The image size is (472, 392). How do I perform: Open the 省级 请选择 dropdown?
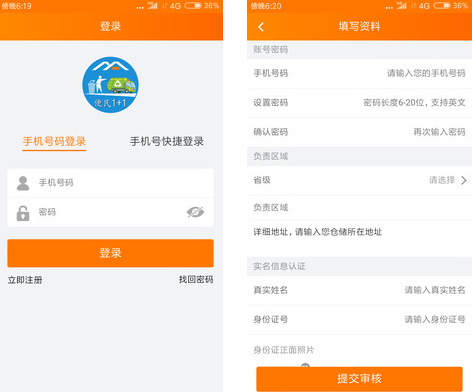coord(359,180)
